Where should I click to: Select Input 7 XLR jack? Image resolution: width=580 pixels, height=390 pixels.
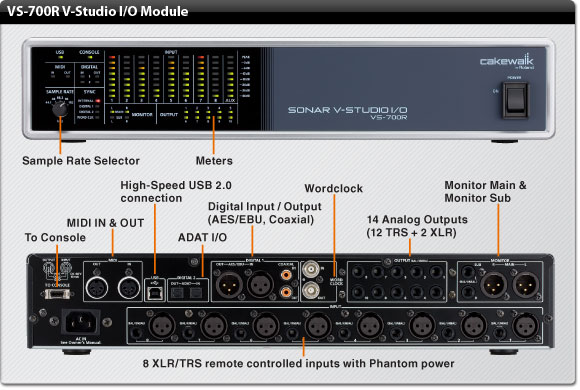coord(214,326)
